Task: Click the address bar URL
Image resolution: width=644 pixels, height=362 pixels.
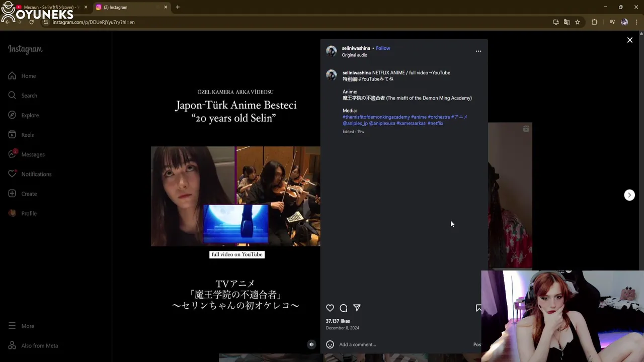Action: pos(94,22)
